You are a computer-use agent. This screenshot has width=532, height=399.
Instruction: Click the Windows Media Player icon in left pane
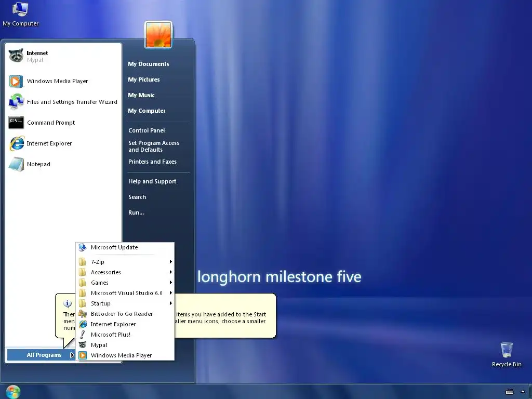coord(16,81)
